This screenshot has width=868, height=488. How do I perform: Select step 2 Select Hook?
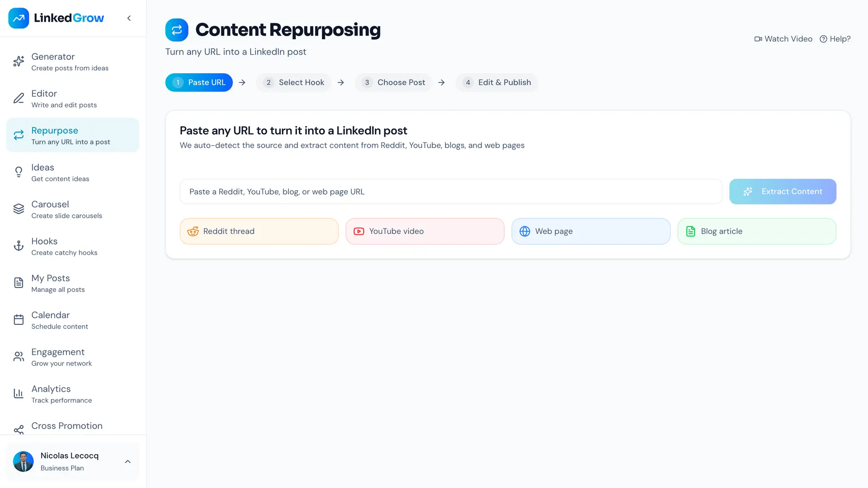click(x=294, y=82)
